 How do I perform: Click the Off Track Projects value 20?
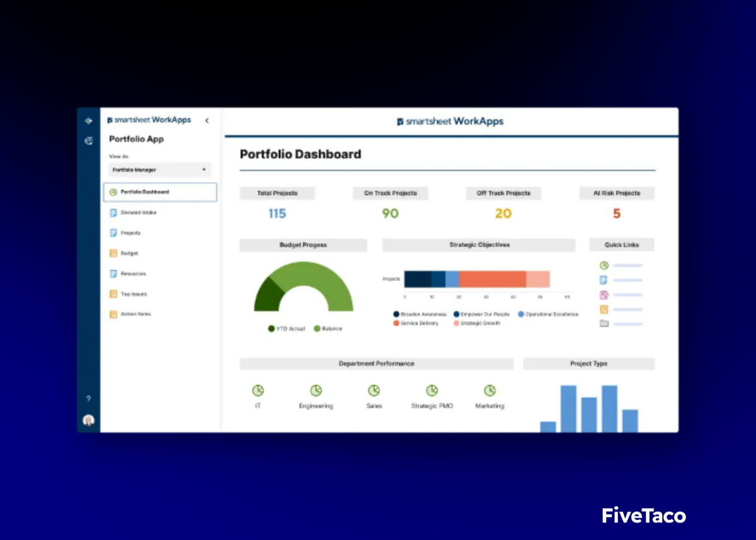point(503,214)
